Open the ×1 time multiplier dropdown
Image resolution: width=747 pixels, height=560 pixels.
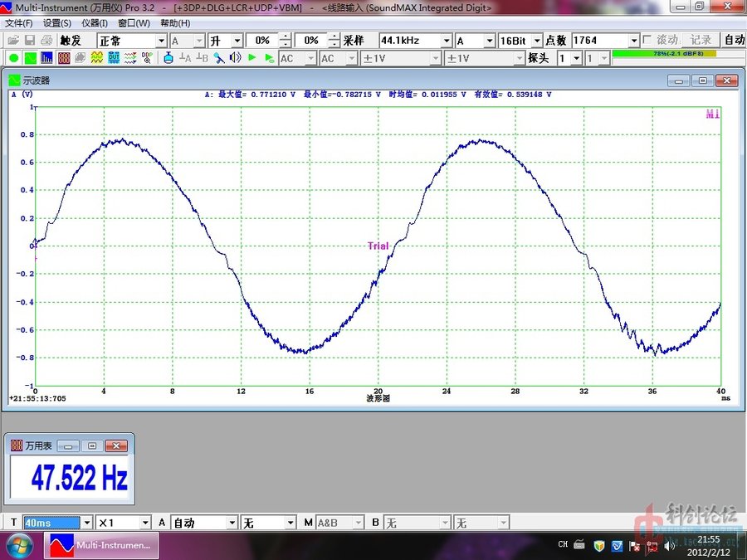(x=145, y=523)
